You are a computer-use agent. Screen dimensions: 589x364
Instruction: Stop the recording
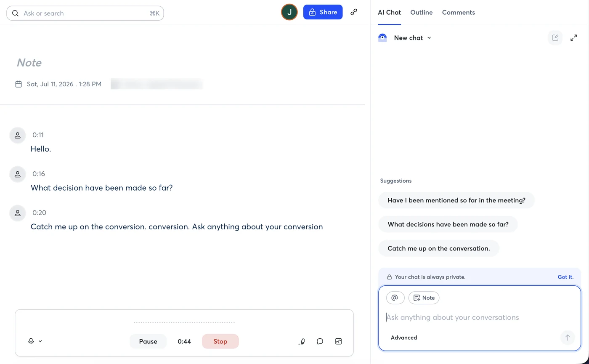(x=220, y=341)
